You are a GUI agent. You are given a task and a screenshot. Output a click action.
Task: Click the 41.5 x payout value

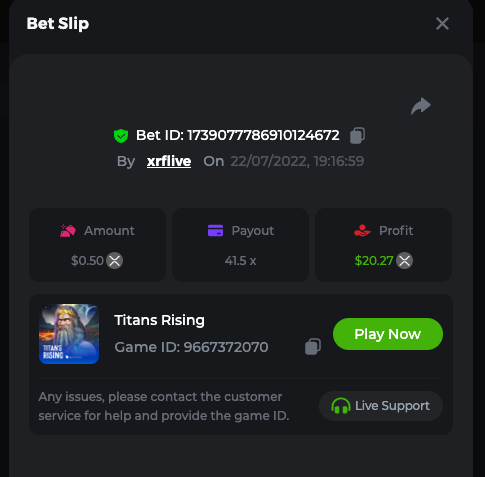point(240,261)
